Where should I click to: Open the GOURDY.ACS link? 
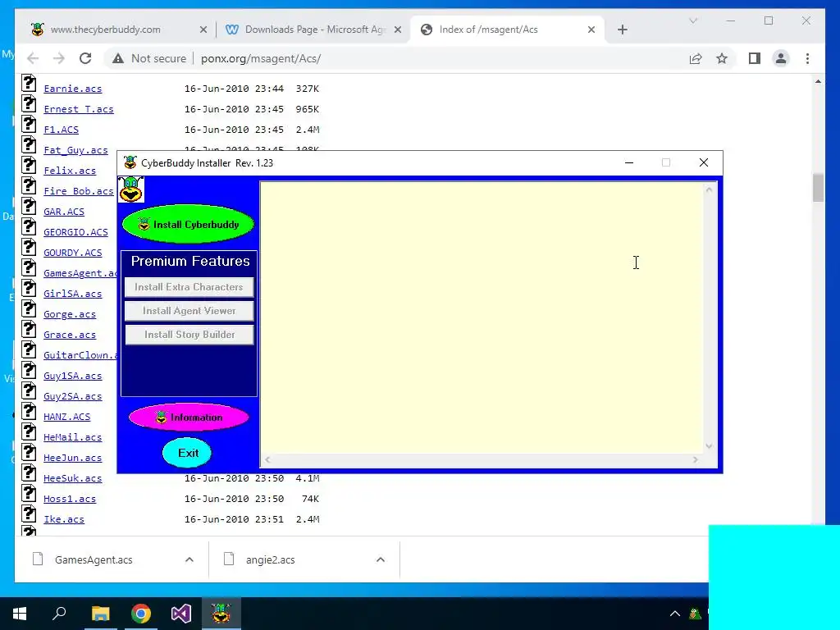click(x=73, y=253)
